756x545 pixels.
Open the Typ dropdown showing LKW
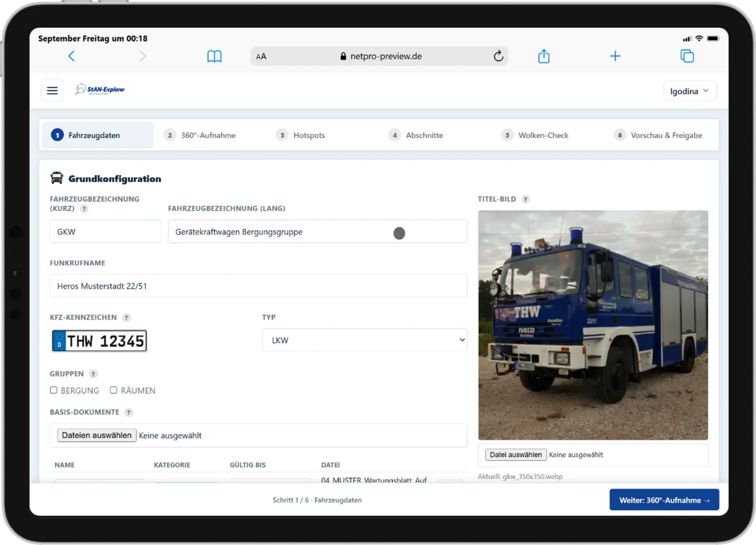pyautogui.click(x=365, y=340)
